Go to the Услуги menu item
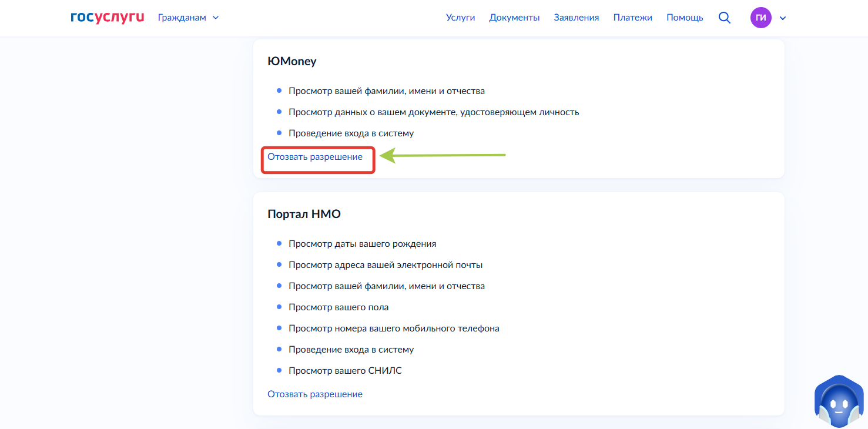Image resolution: width=868 pixels, height=429 pixels. [x=460, y=18]
